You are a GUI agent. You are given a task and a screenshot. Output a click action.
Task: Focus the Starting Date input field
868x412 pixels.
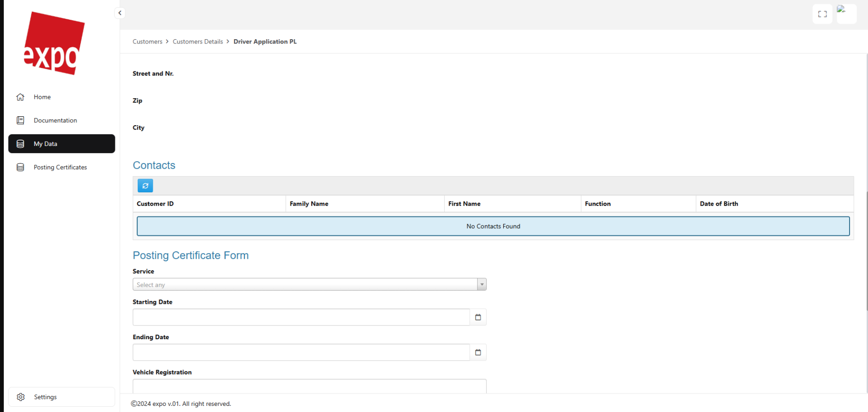[x=301, y=318]
